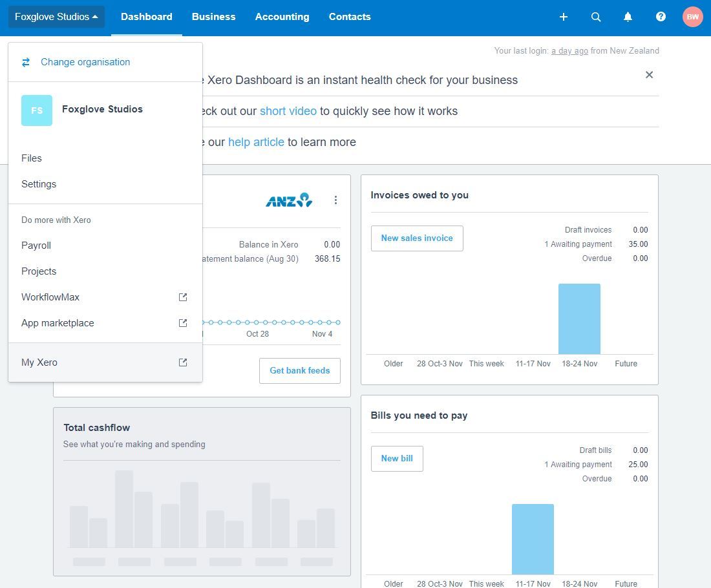Viewport: 711px width, 588px height.
Task: Click the Foxglove Studios FS logo tile
Action: pyautogui.click(x=37, y=110)
